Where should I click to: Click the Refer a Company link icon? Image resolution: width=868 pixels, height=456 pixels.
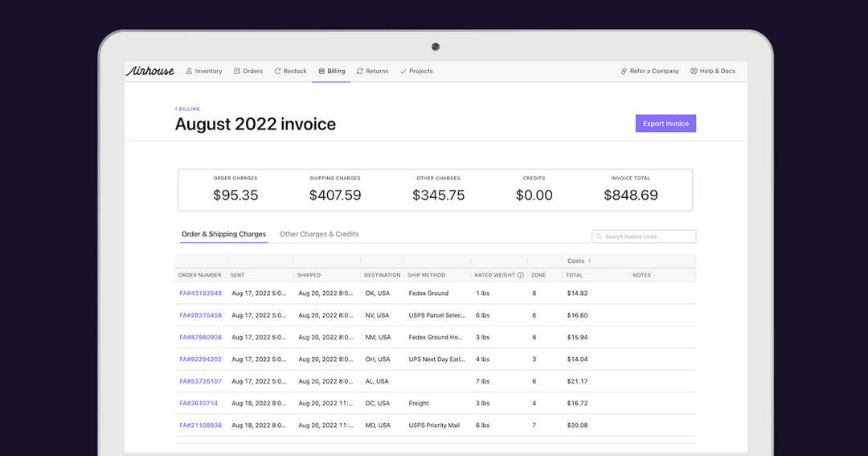tap(624, 71)
